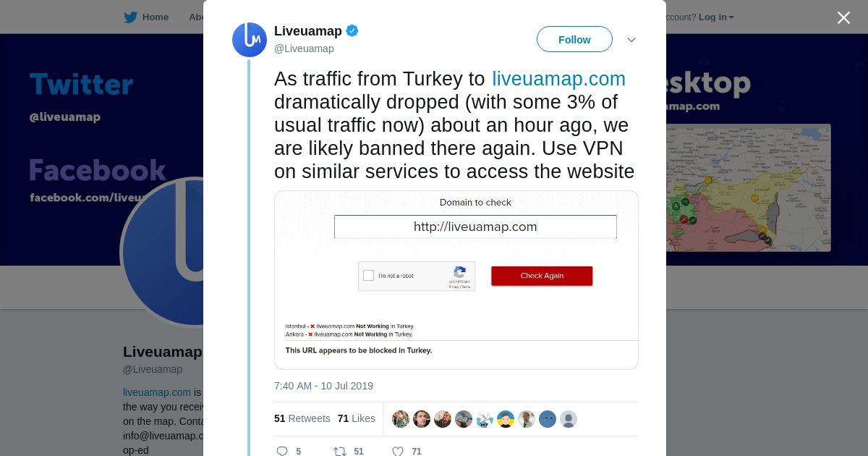Viewport: 868px width, 456px height.
Task: Select the Home menu item
Action: pyautogui.click(x=156, y=17)
